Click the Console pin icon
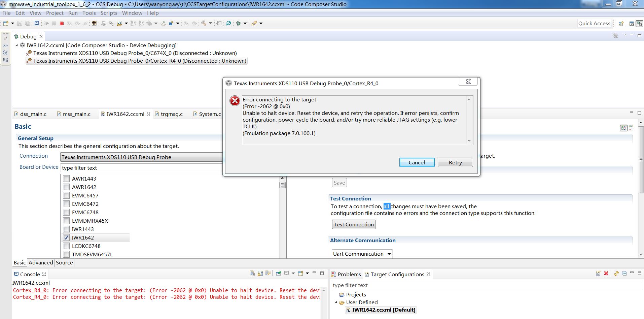 tap(278, 274)
